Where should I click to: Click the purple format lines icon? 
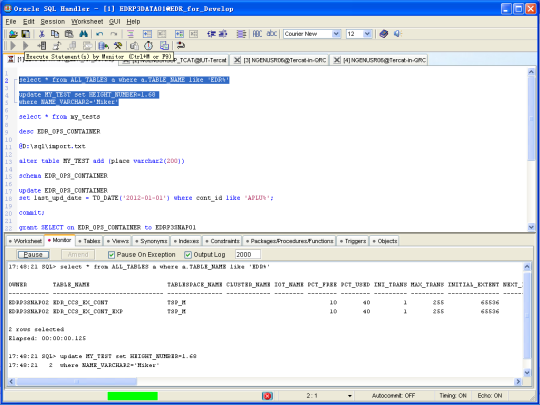point(130,34)
